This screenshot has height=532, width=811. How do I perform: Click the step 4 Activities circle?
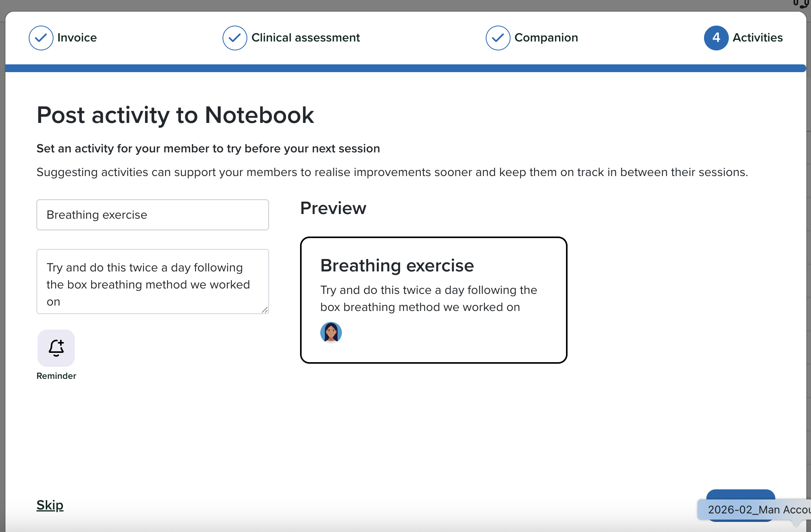coord(716,38)
